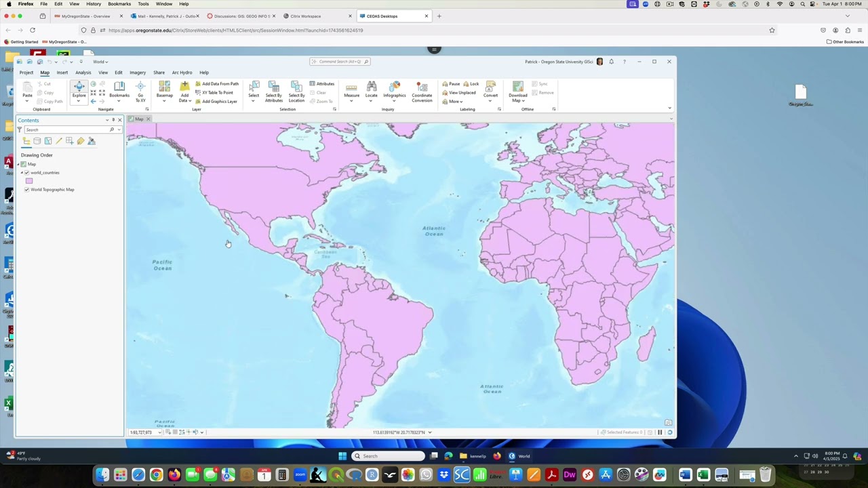Toggle visibility of World Topographic Map layer
The image size is (868, 488).
pyautogui.click(x=27, y=190)
